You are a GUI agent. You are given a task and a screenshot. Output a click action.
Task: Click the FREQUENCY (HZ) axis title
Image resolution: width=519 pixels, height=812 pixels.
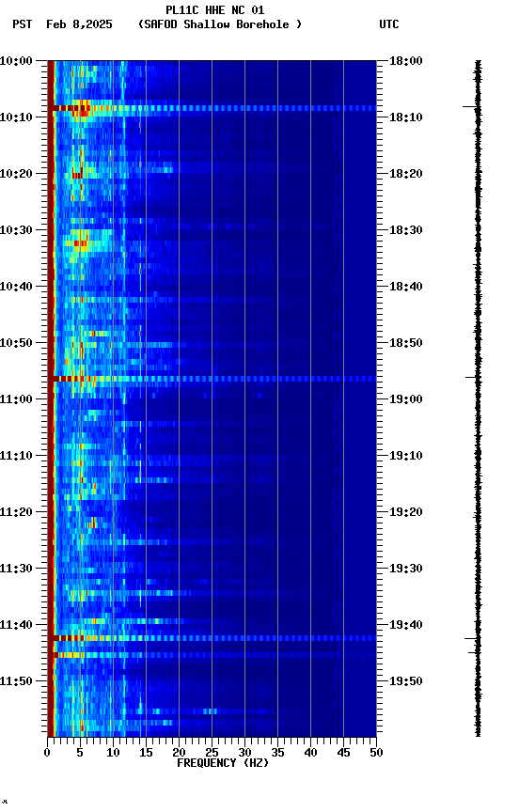pyautogui.click(x=223, y=763)
